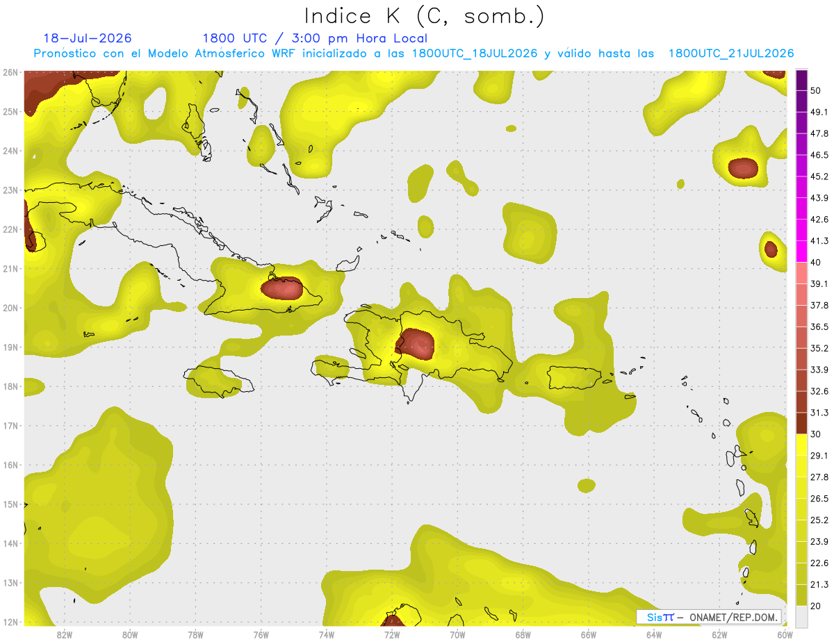Click the 76W longitude label
The image size is (834, 644).
(x=261, y=634)
